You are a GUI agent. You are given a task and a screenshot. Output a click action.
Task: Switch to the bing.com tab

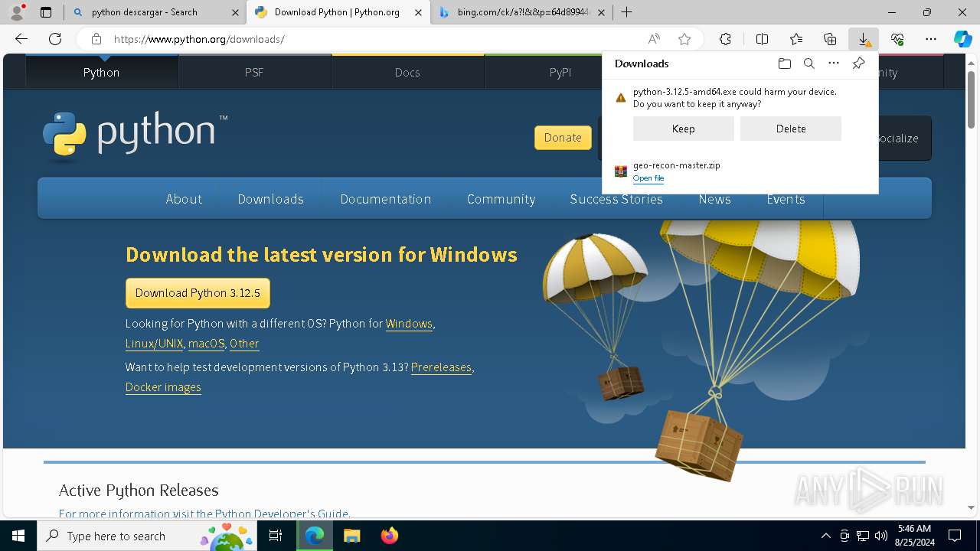521,12
